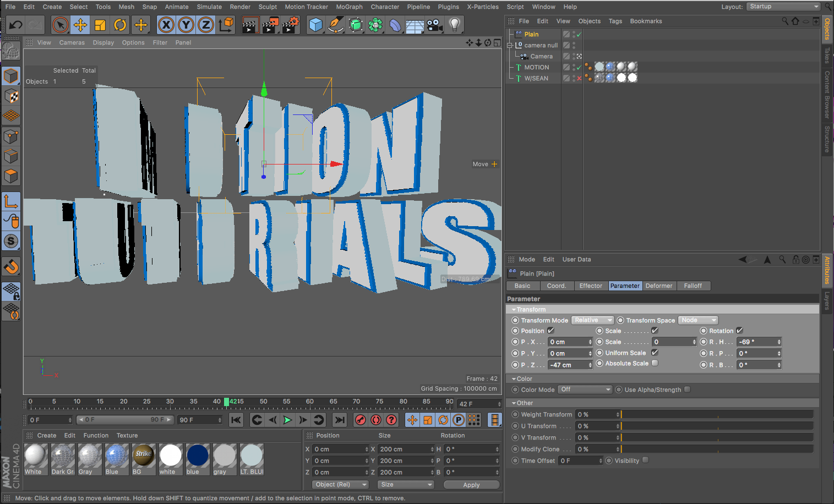Open the Spline pen tool icon
This screenshot has height=504, width=834.
point(336,25)
